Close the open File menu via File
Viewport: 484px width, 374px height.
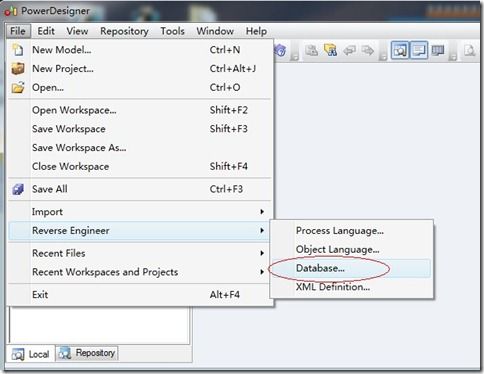point(18,31)
